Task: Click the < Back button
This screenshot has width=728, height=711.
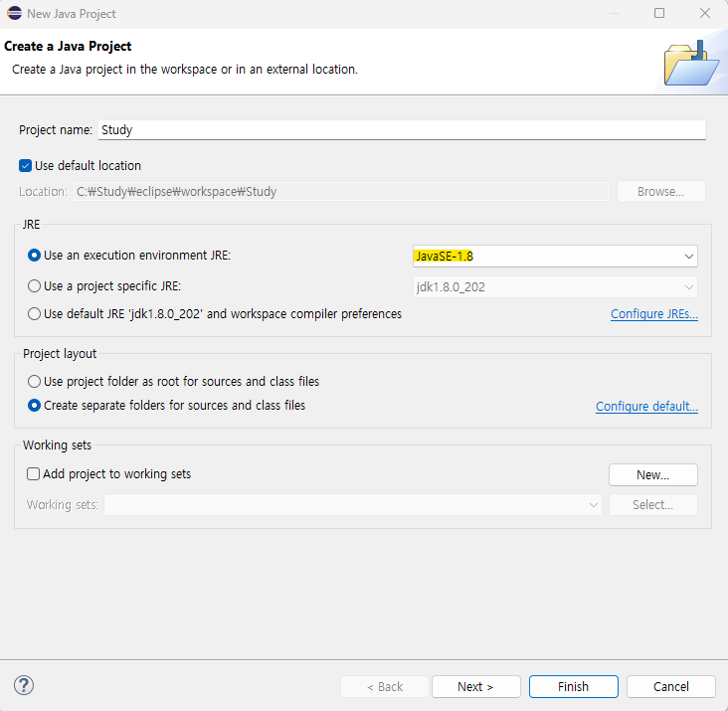Action: (385, 686)
